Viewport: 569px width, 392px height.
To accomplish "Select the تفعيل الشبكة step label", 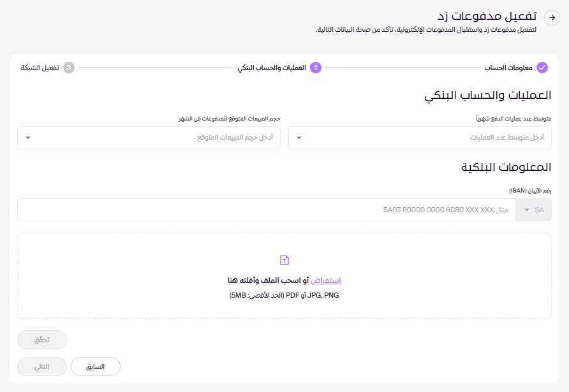I will tap(40, 68).
